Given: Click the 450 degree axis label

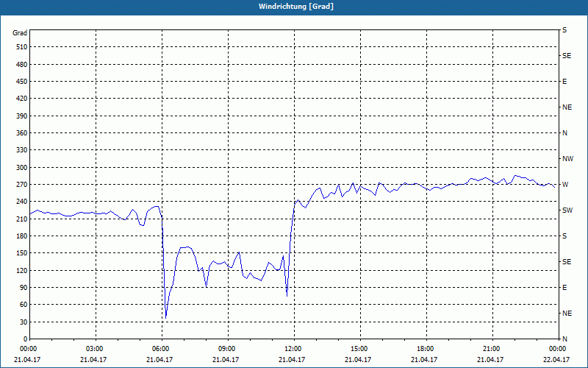Looking at the screenshot, I should tap(21, 82).
